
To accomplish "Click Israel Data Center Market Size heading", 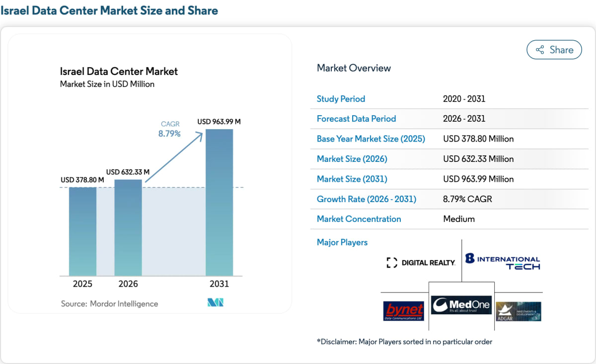I will pos(109,10).
